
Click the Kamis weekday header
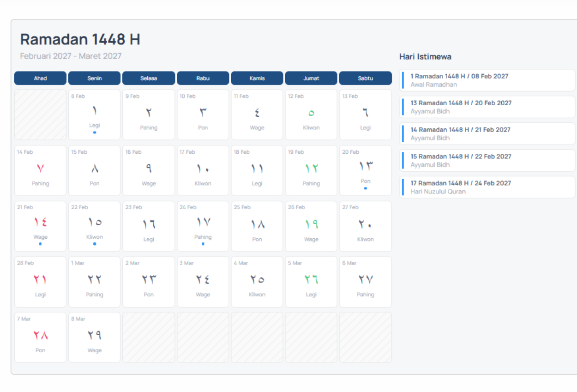click(257, 78)
